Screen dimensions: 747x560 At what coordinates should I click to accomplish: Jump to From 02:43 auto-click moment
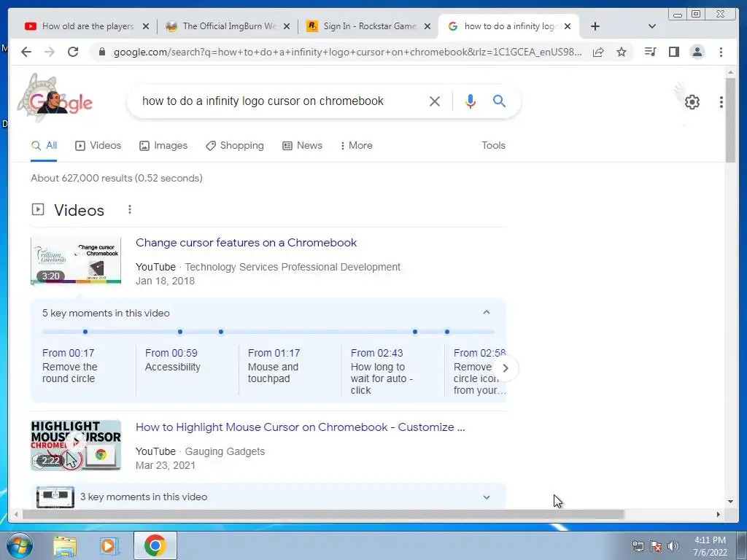(382, 371)
